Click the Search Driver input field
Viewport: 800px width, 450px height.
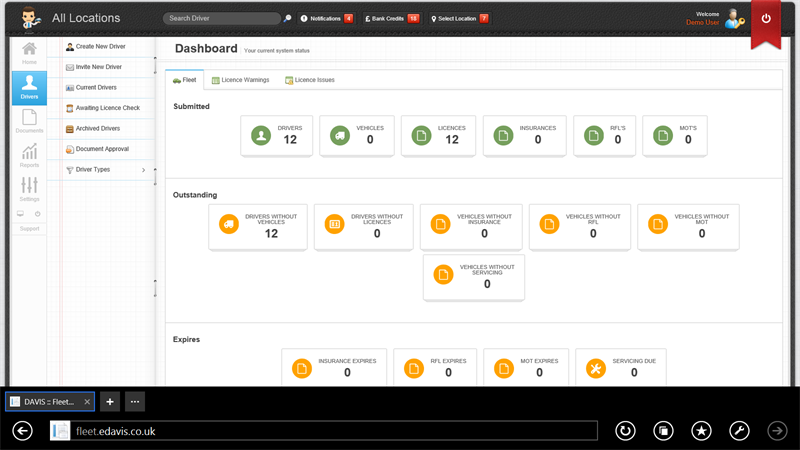(220, 18)
